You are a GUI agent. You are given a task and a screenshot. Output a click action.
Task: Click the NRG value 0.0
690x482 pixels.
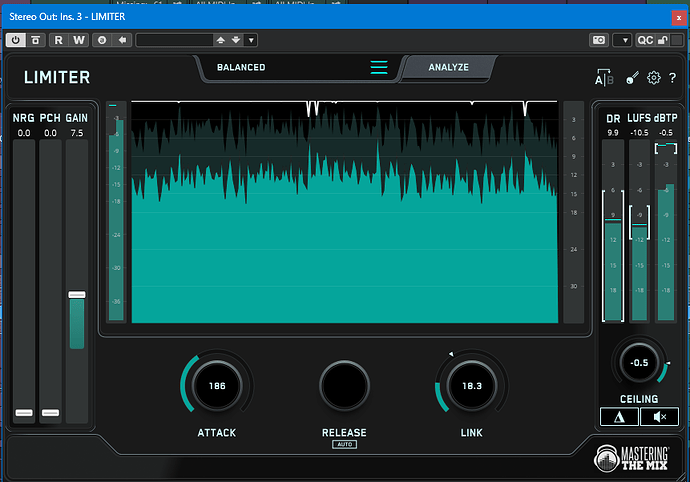pos(24,133)
